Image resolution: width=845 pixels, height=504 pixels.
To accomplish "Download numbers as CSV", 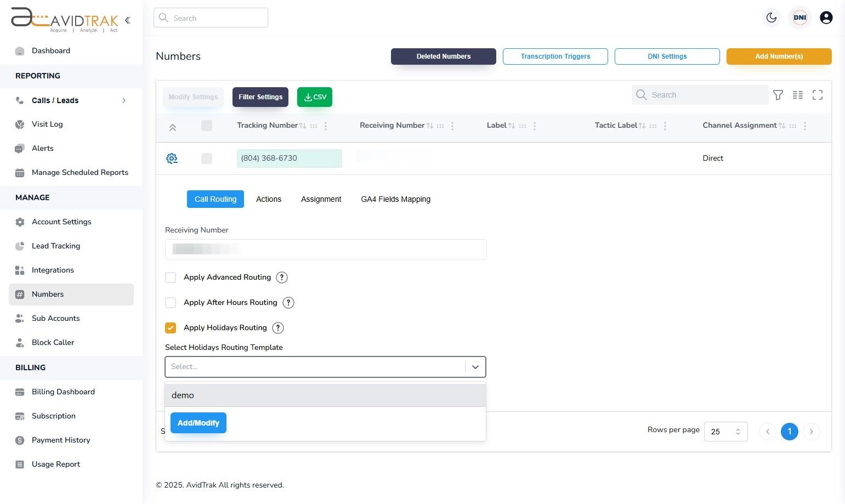I will (x=315, y=97).
